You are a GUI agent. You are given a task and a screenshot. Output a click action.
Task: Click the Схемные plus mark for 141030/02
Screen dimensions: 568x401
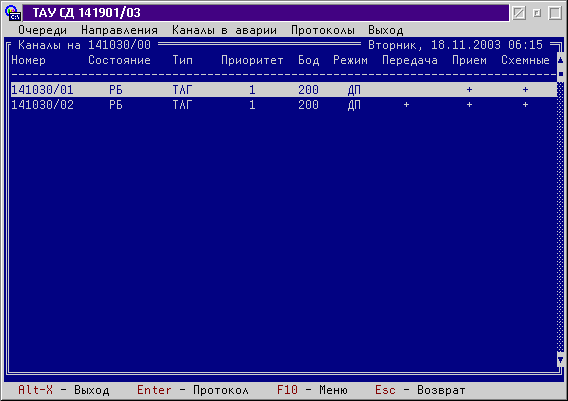525,105
